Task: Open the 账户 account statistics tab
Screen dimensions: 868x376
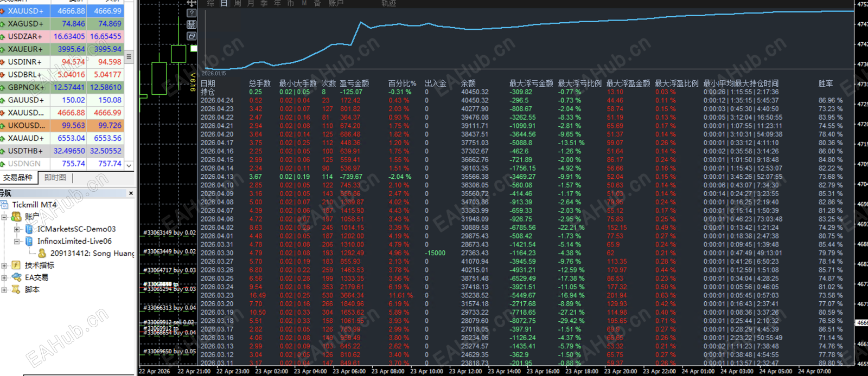Action: tap(336, 3)
